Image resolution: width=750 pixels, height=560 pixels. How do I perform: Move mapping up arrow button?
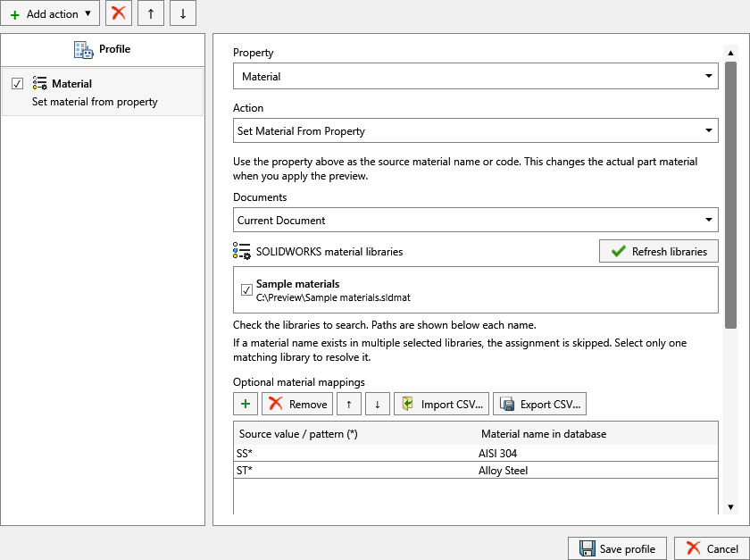pyautogui.click(x=349, y=404)
